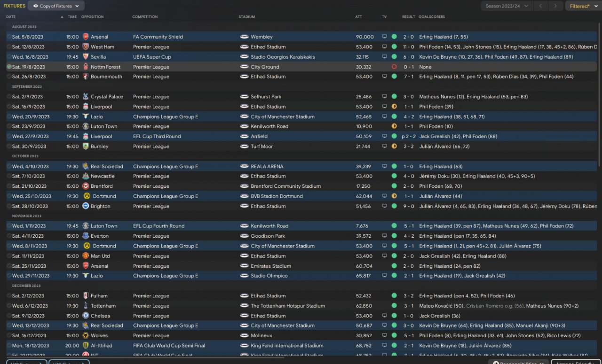Click the Wolves club badge

85,336
